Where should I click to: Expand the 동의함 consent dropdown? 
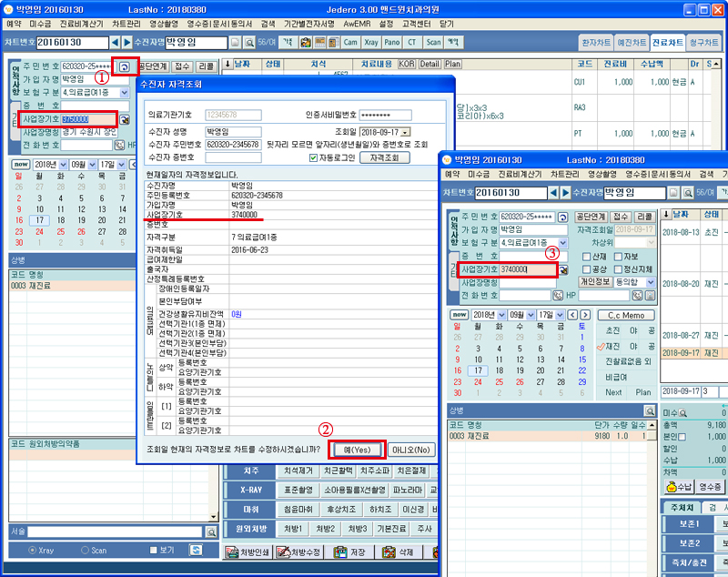pos(650,283)
